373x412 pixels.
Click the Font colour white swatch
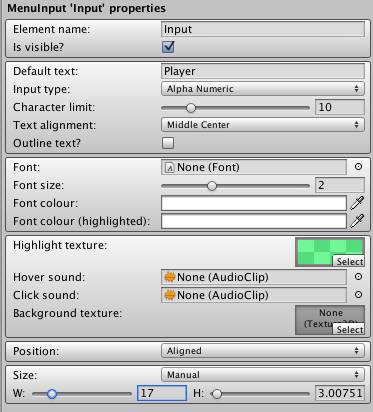[x=254, y=203]
